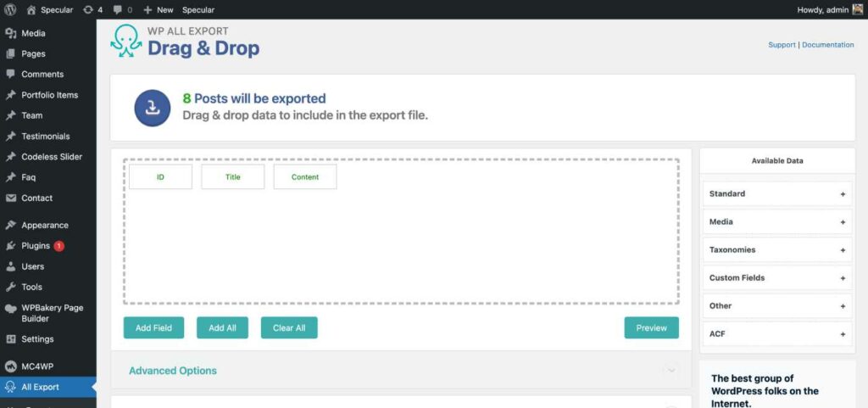Image resolution: width=868 pixels, height=408 pixels.
Task: Click the Media sidebar icon
Action: coord(10,33)
